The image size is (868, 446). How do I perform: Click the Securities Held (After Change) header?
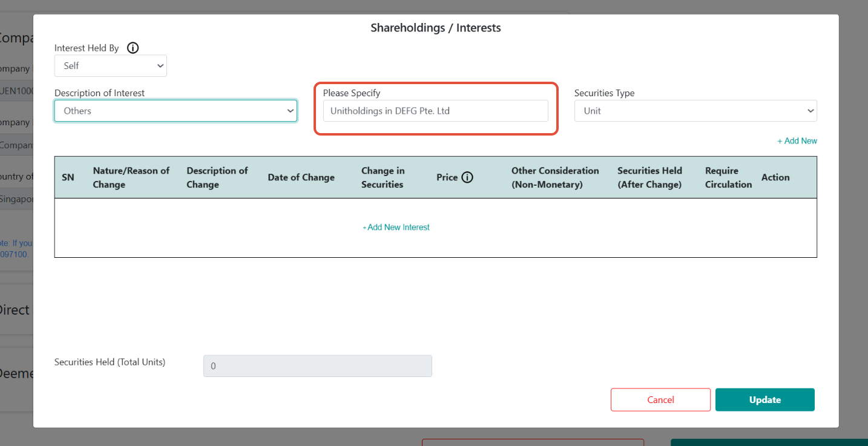(x=650, y=177)
